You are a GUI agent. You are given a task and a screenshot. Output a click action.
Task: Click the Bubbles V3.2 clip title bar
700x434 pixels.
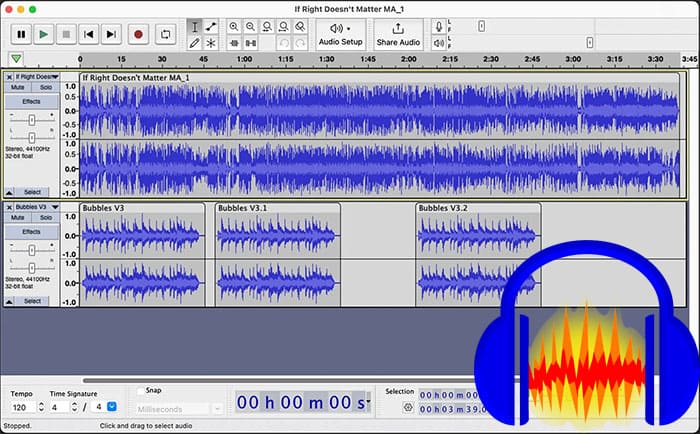pyautogui.click(x=479, y=208)
